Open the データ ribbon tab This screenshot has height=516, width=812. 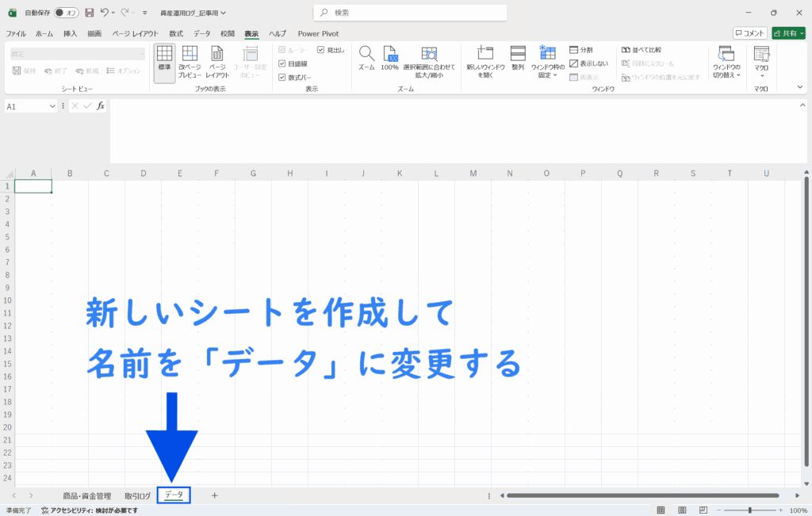pos(202,34)
